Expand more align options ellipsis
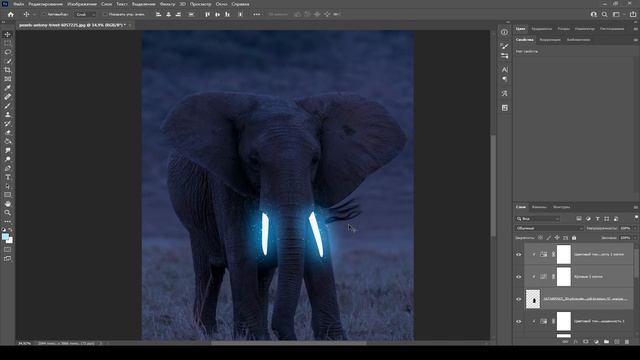 [x=256, y=14]
